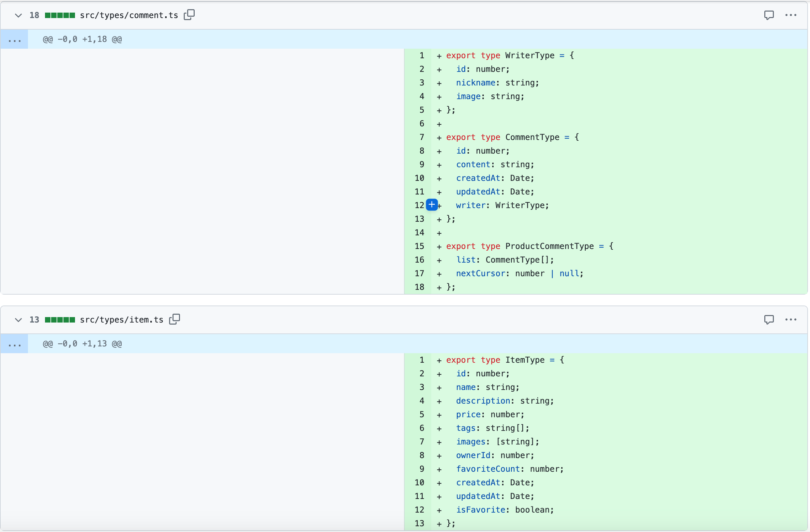810x532 pixels.
Task: Select the nextCursor line in comment.ts
Action: coord(520,273)
